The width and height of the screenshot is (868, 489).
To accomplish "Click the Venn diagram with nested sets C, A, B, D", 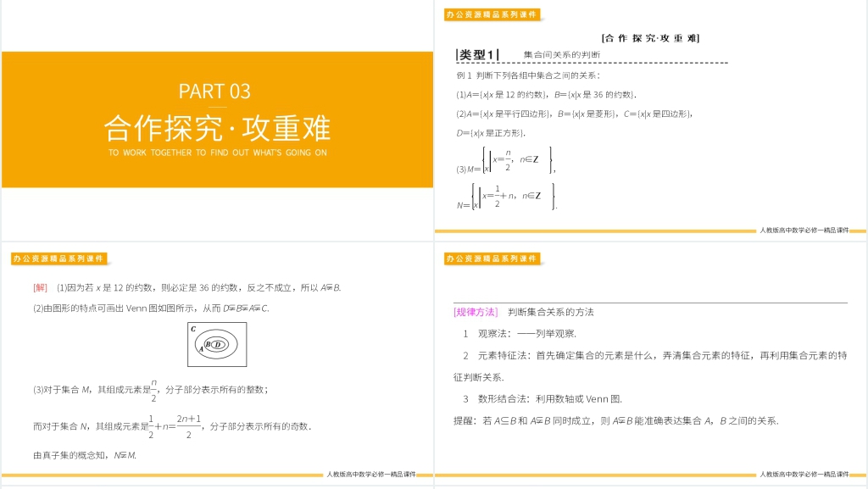I will tap(217, 345).
